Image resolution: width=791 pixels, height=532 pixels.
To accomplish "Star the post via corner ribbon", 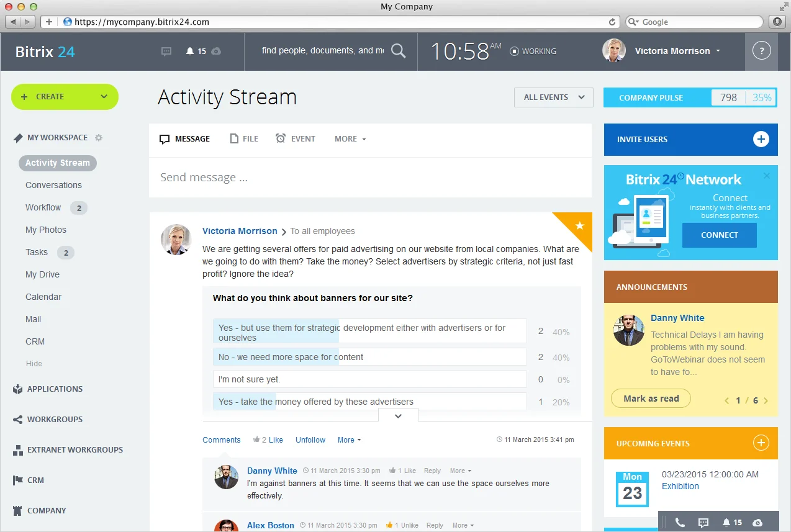I will (x=580, y=226).
